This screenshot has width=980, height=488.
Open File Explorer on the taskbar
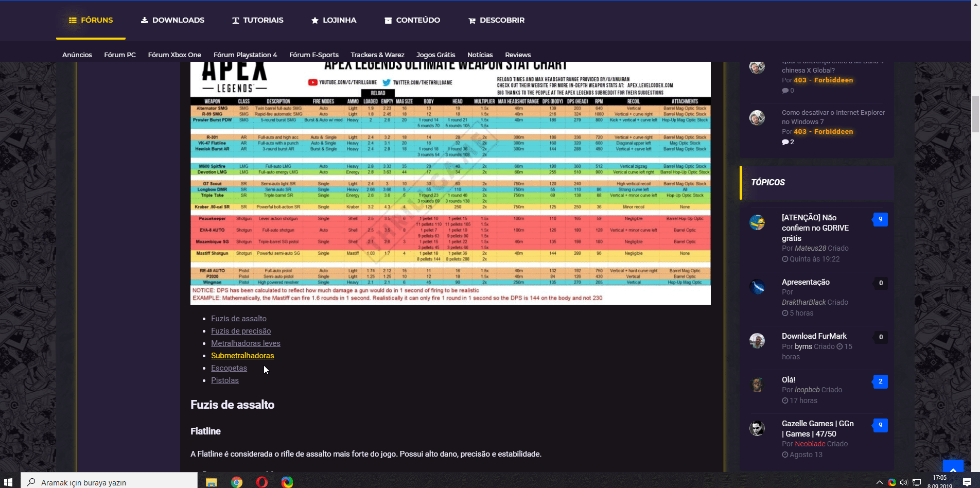(x=212, y=482)
